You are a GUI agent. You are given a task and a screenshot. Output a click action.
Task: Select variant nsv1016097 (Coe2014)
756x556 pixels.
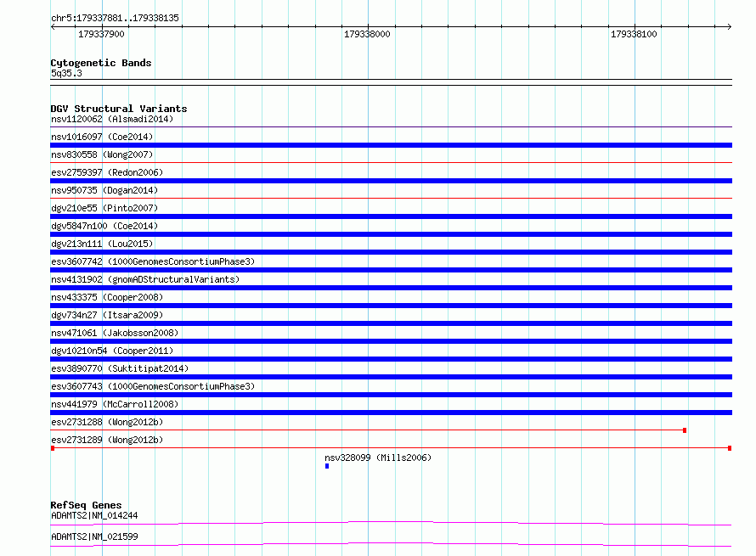pos(102,137)
